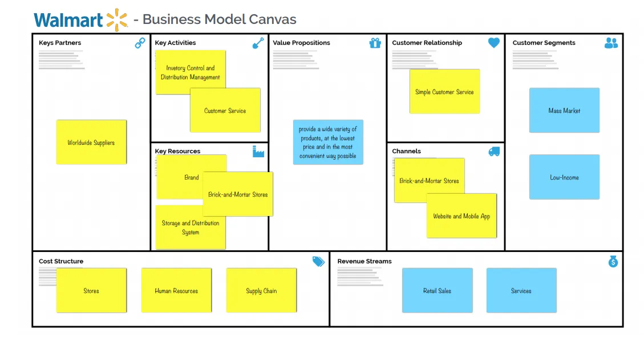Select the Invetory Control and Distribution Management note
This screenshot has height=338, width=644.
point(190,72)
